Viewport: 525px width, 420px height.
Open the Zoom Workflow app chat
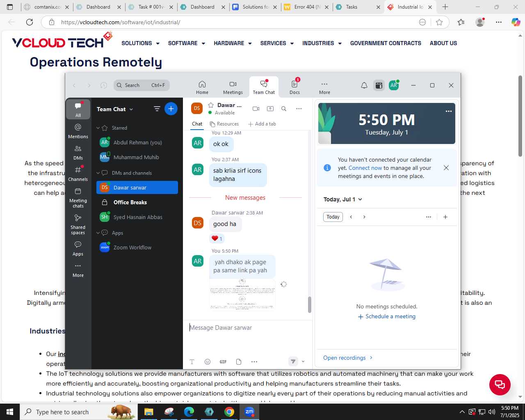(x=137, y=247)
